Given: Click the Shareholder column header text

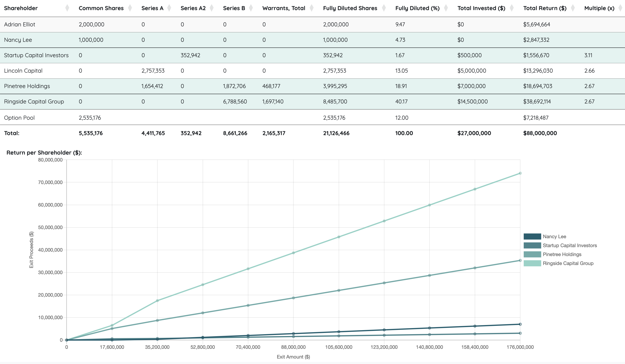Looking at the screenshot, I should pyautogui.click(x=21, y=8).
